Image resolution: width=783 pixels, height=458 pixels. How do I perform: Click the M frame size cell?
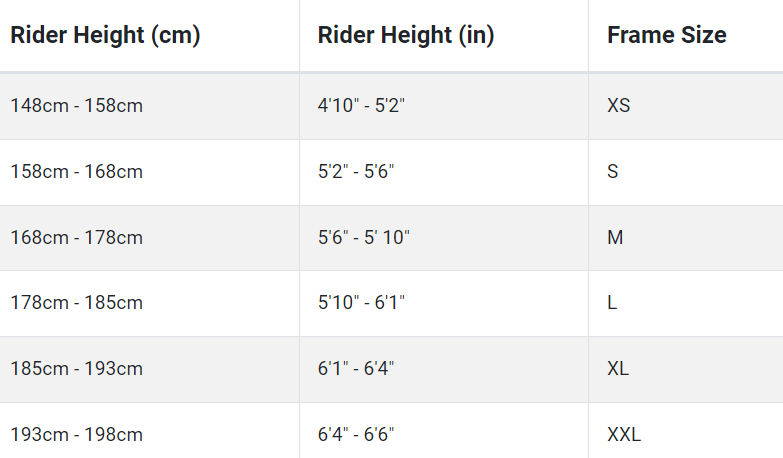point(686,238)
